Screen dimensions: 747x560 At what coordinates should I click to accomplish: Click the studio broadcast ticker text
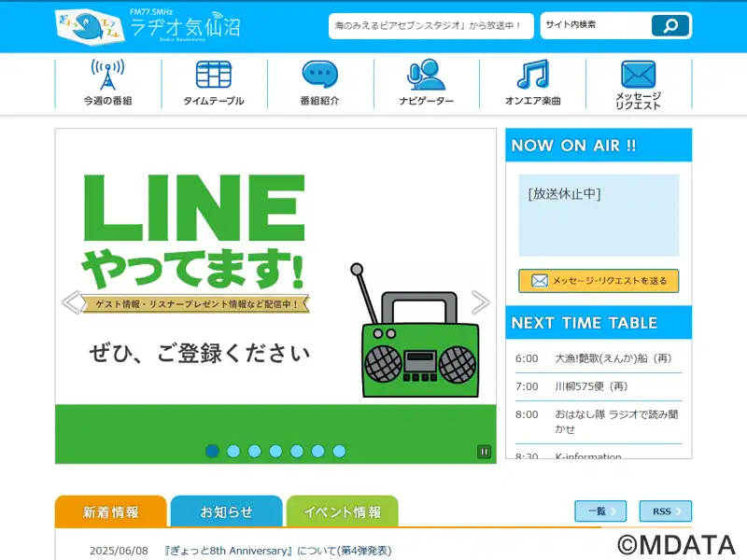click(428, 26)
